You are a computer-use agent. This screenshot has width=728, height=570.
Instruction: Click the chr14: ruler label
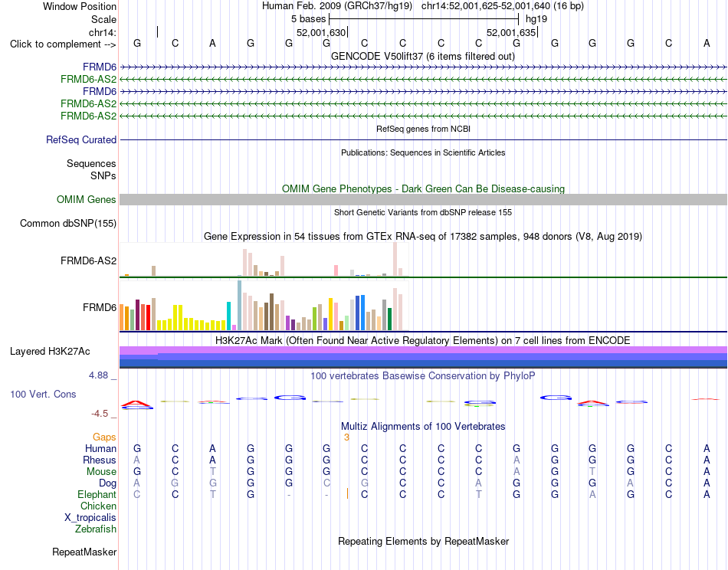103,32
